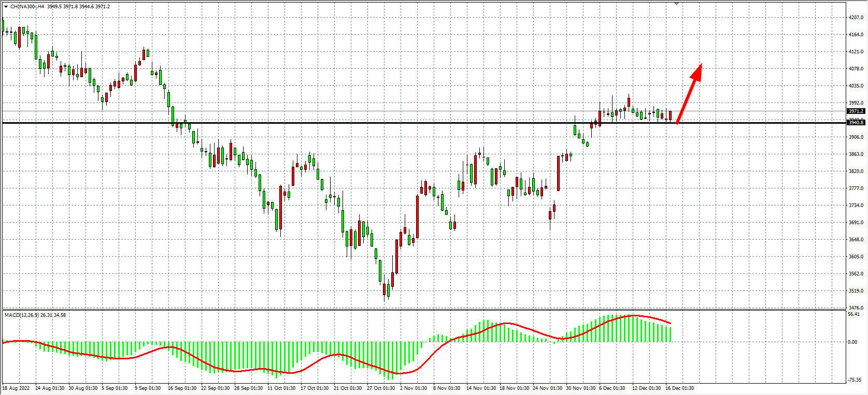Click the 4207.0 price axis label

(856, 18)
